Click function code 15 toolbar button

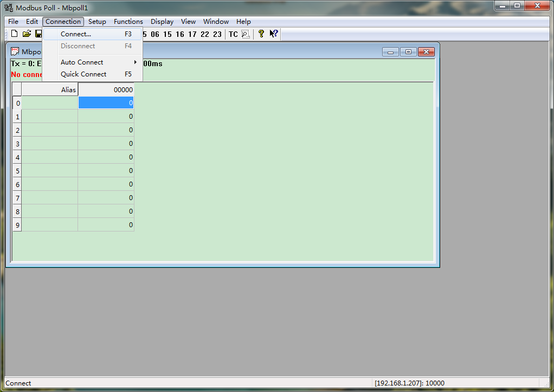tap(168, 34)
